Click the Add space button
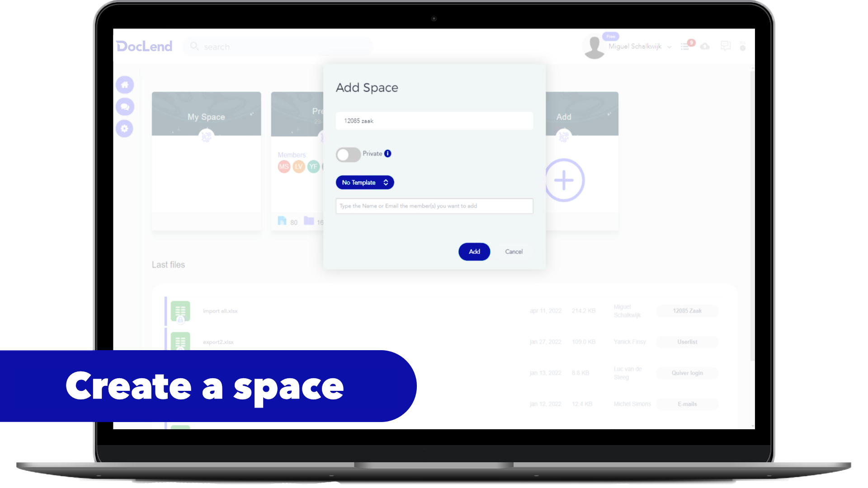868x488 pixels. pyautogui.click(x=475, y=251)
